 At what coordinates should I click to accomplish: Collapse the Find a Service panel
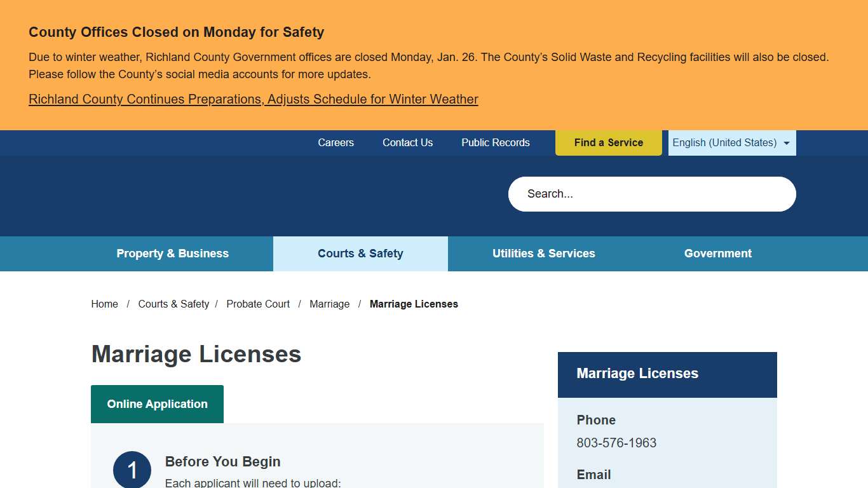[x=608, y=142]
